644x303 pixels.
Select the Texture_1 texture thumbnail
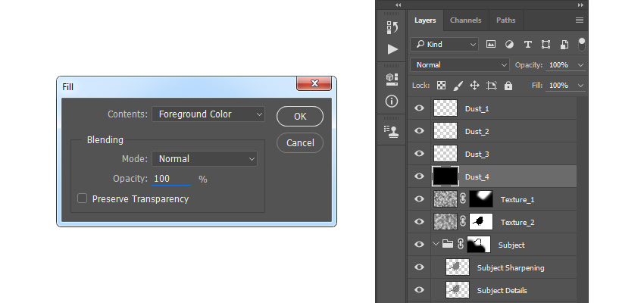click(x=445, y=199)
